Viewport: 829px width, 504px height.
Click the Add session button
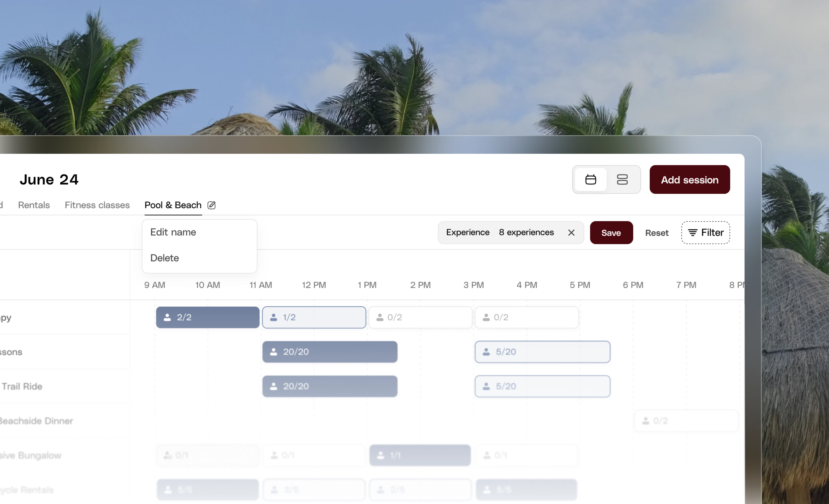[689, 180]
